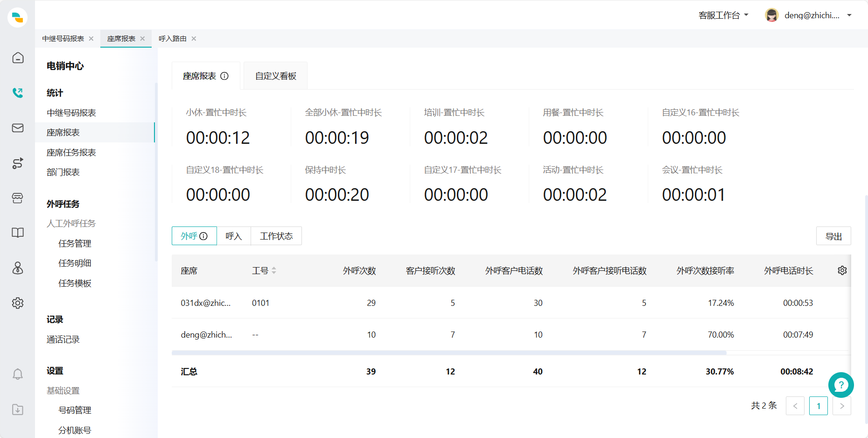Screen dimensions: 868x438
Task: Click the 17.24% answer rate cell
Action: 721,303
